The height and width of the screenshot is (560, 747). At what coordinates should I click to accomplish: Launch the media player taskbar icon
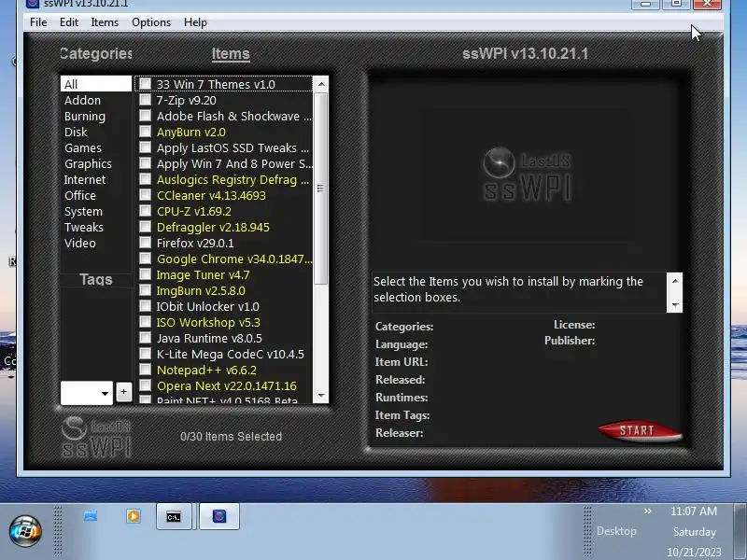134,516
